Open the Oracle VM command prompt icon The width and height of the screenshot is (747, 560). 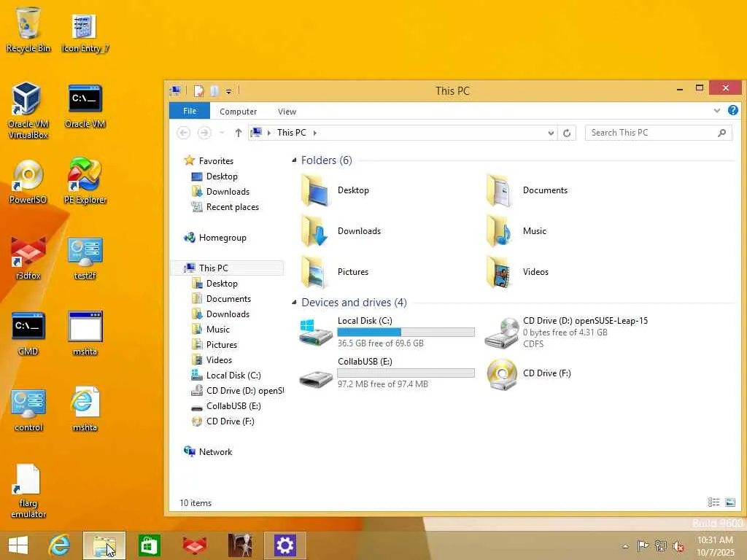click(85, 106)
